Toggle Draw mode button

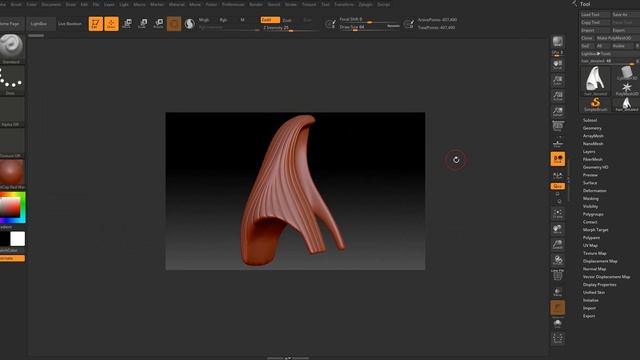[111, 24]
